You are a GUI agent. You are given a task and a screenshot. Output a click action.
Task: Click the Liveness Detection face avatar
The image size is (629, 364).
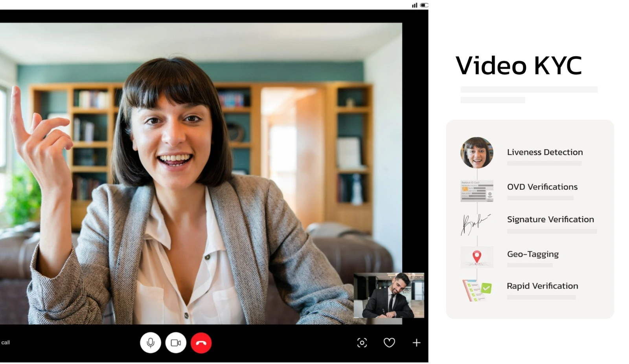click(476, 153)
